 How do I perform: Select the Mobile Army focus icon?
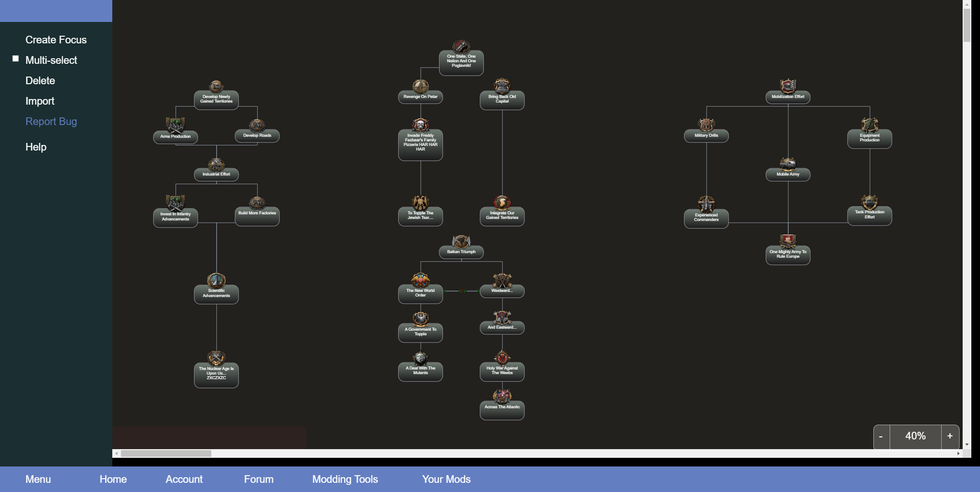click(788, 164)
